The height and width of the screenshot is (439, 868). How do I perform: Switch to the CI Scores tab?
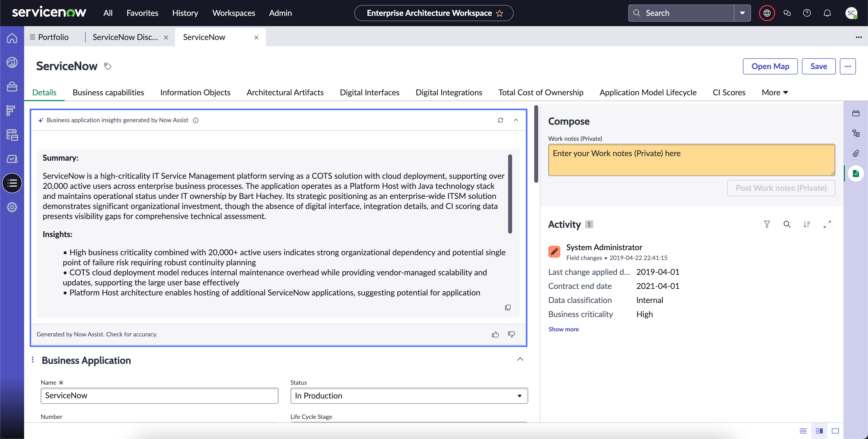[729, 93]
